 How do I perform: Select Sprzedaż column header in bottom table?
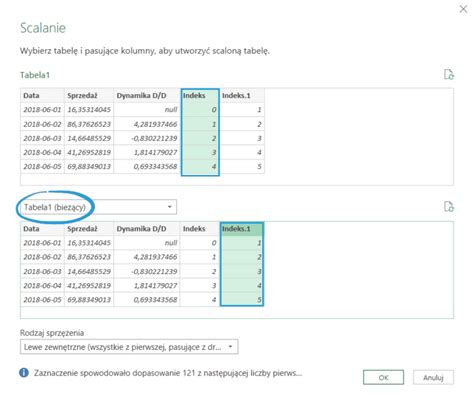point(89,229)
